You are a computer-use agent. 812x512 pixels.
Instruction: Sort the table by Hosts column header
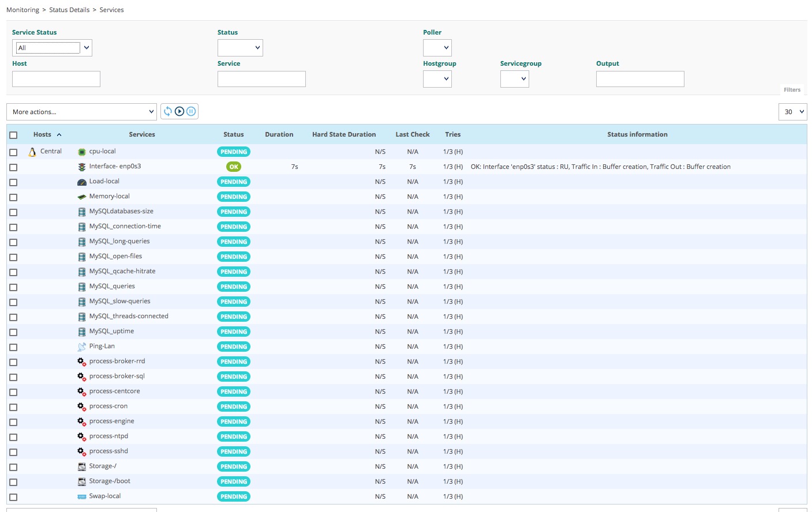click(x=42, y=134)
